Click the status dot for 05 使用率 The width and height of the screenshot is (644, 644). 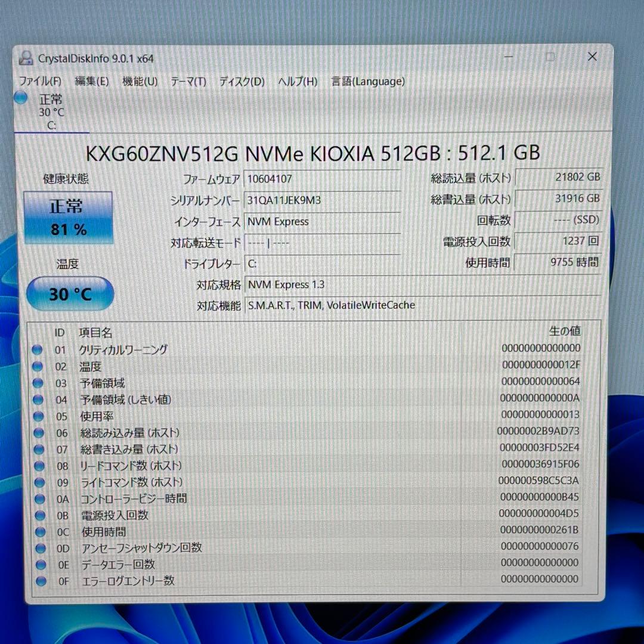pos(39,416)
